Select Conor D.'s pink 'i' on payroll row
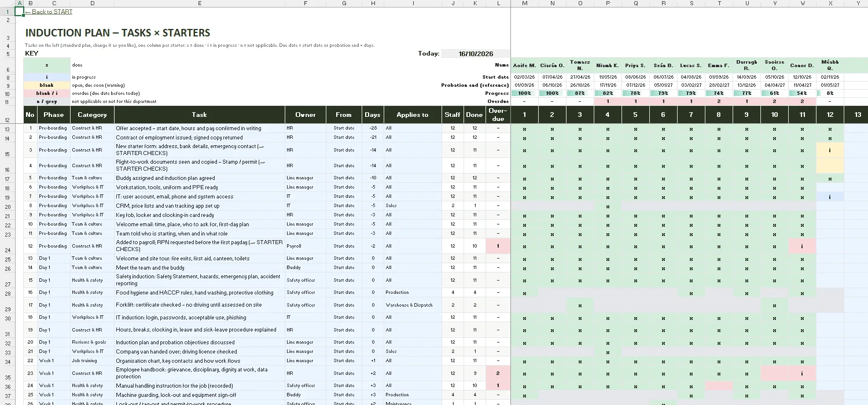 pos(802,246)
